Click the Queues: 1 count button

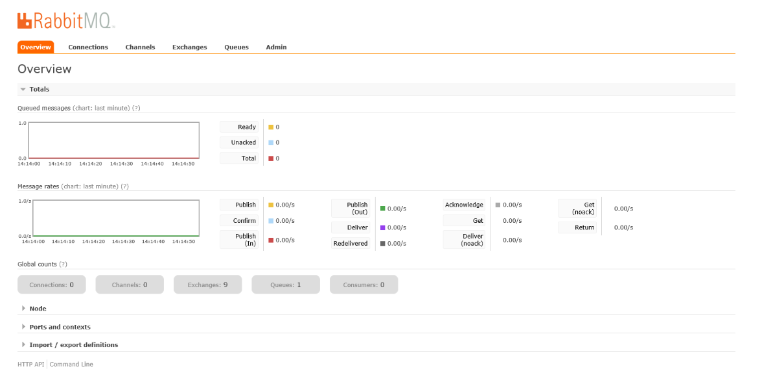pyautogui.click(x=286, y=285)
